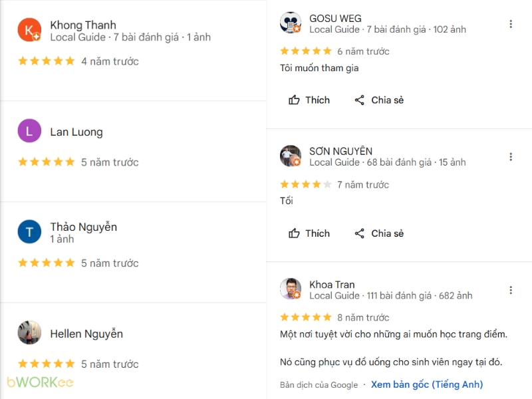Click the thumbs-up Thích icon on GOSU WEG's review
The width and height of the screenshot is (532, 399).
click(x=295, y=100)
